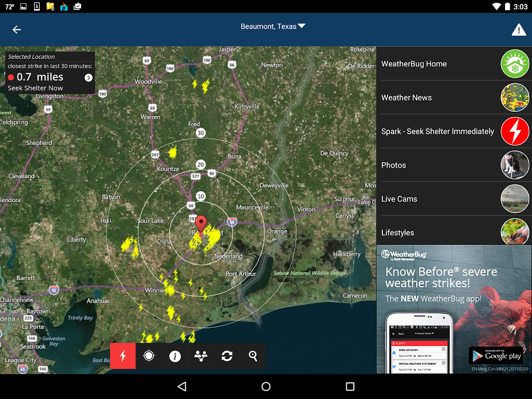Tap the 0.7 miles strike distance
The height and width of the screenshot is (399, 532).
pos(40,77)
